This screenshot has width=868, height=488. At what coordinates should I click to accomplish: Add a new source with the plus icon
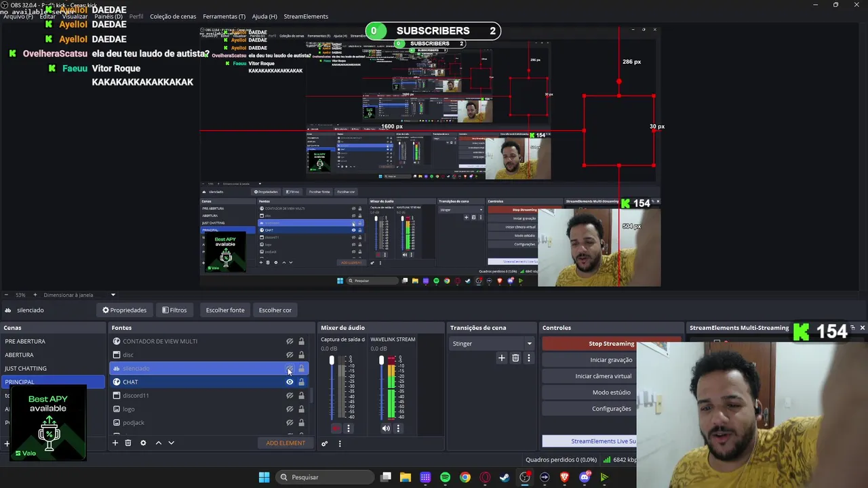[x=115, y=443]
